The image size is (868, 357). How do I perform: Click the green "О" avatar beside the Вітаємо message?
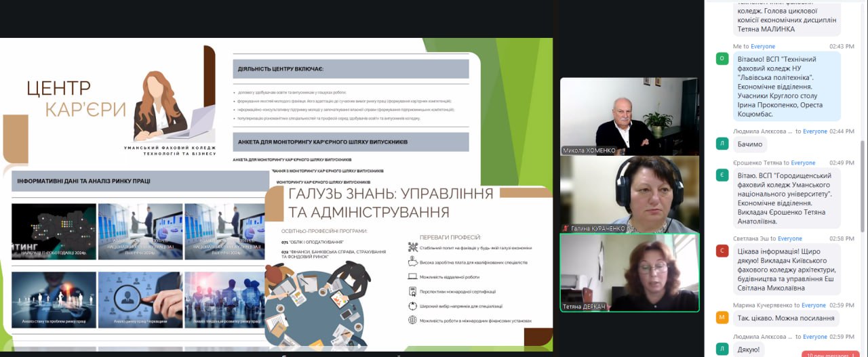click(722, 59)
